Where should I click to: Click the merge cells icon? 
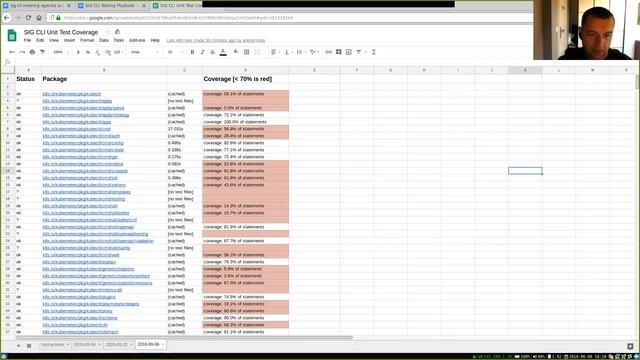coord(257,52)
